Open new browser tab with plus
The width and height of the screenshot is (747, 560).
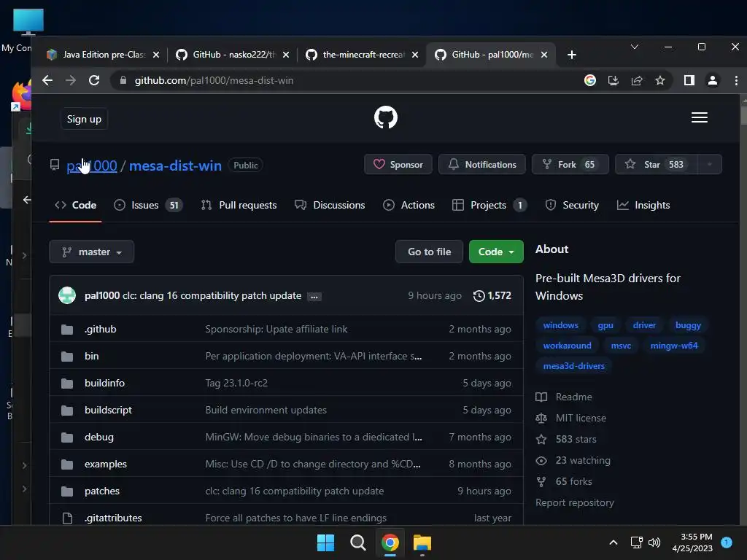572,55
